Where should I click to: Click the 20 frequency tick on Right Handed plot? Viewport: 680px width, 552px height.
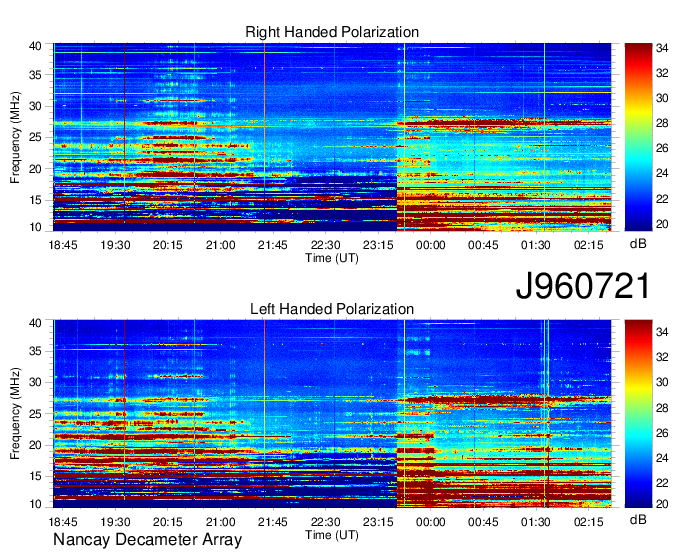(x=35, y=169)
